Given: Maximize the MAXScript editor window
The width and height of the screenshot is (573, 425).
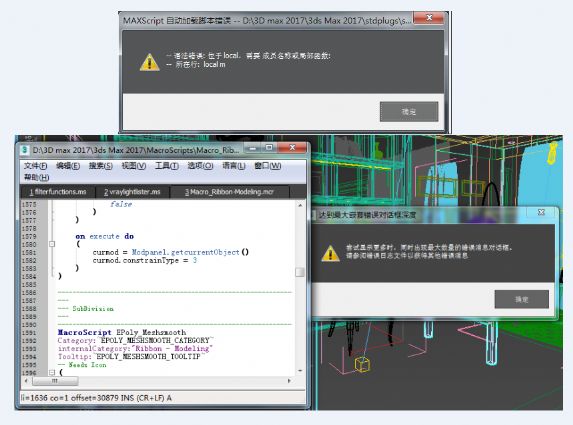Looking at the screenshot, I should [269, 148].
